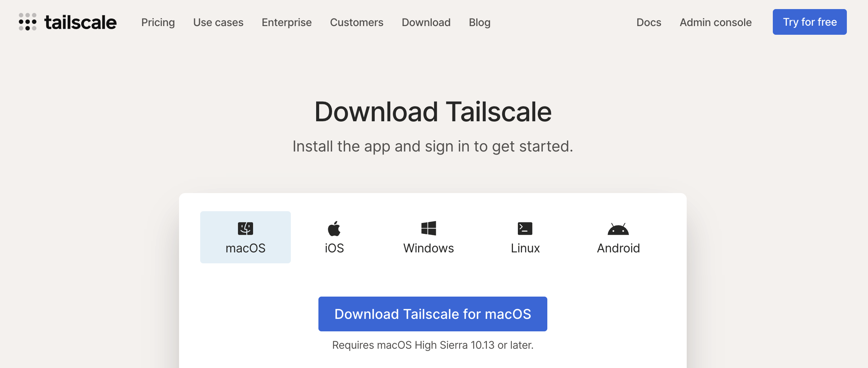The height and width of the screenshot is (368, 868).
Task: Click the Try for free button
Action: tap(810, 22)
